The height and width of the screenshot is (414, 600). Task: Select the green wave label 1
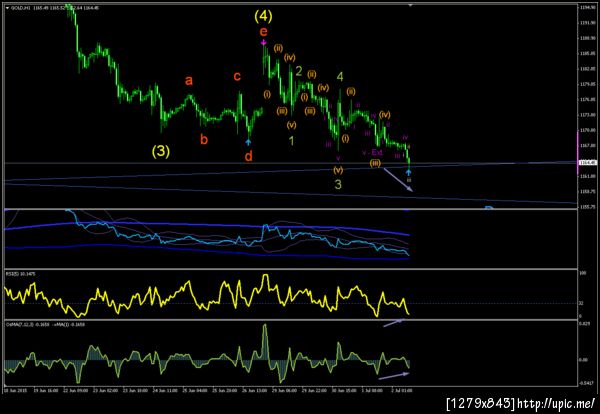pyautogui.click(x=292, y=140)
